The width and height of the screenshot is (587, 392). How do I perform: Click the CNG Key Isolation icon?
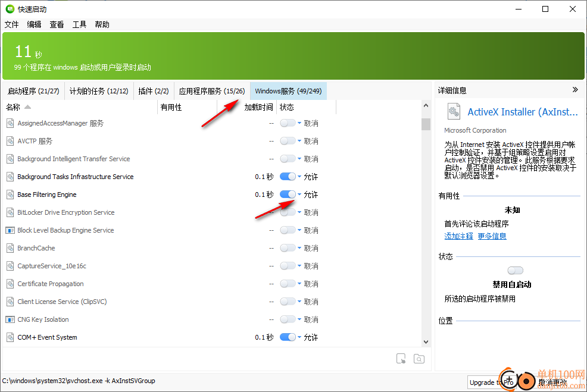[10, 319]
